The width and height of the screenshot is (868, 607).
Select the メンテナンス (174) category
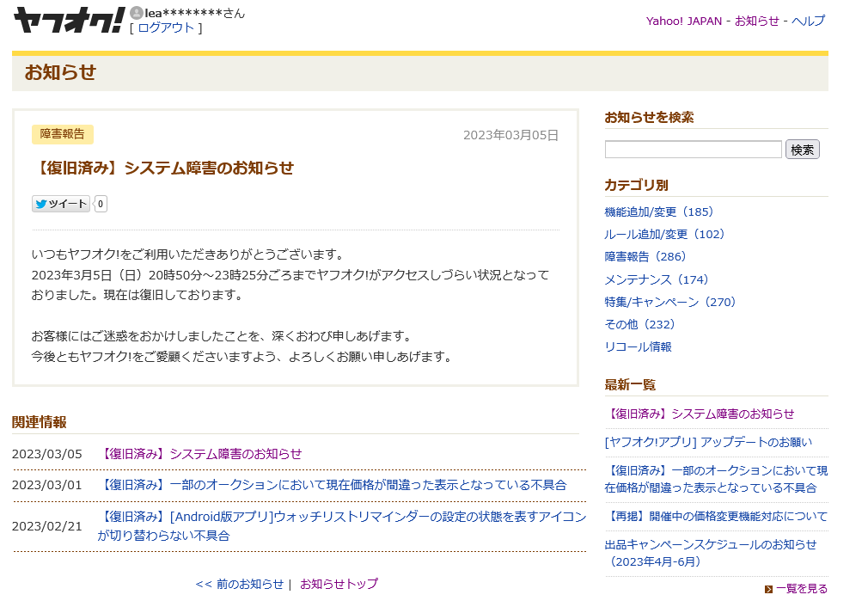click(657, 279)
